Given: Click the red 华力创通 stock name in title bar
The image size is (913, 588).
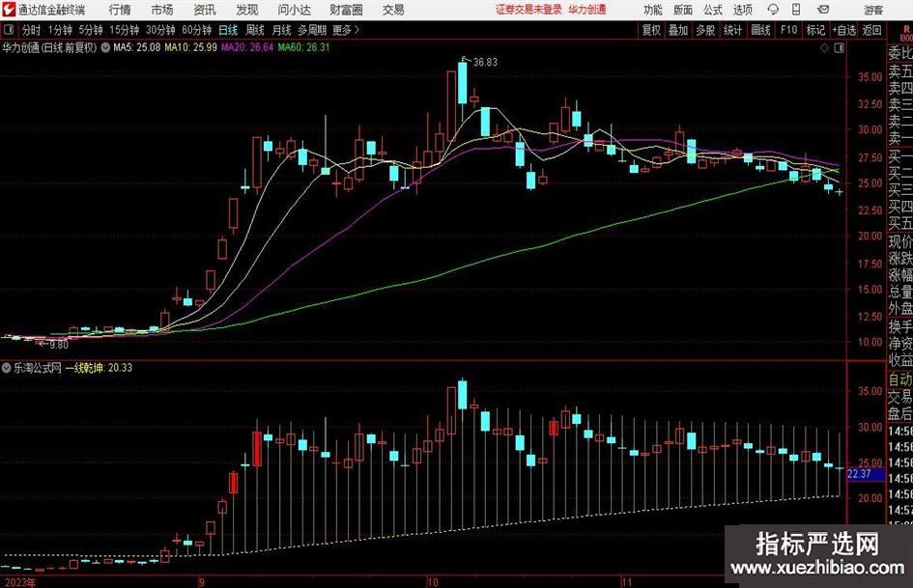Looking at the screenshot, I should click(587, 10).
